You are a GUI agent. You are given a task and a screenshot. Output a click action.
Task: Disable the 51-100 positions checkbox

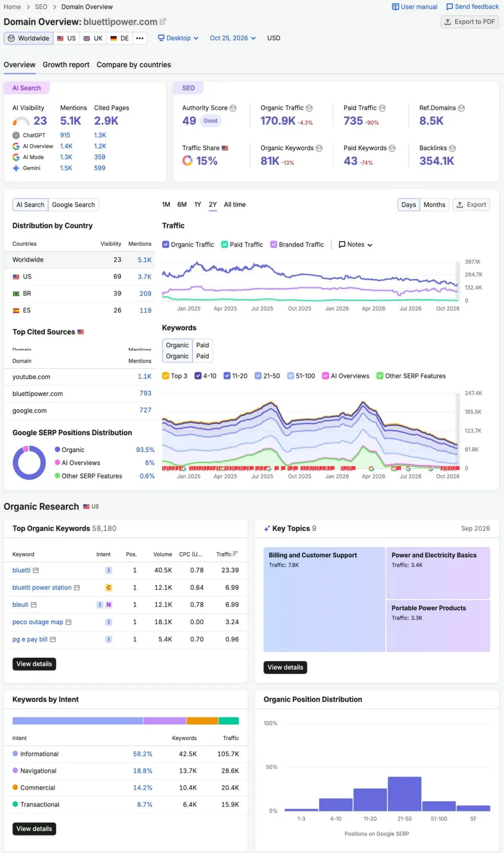click(290, 376)
